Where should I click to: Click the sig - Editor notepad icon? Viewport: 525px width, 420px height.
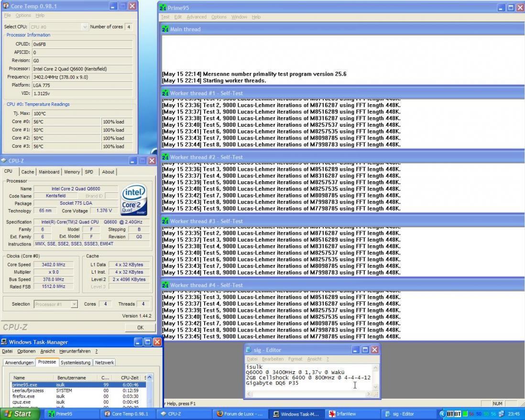(249, 350)
